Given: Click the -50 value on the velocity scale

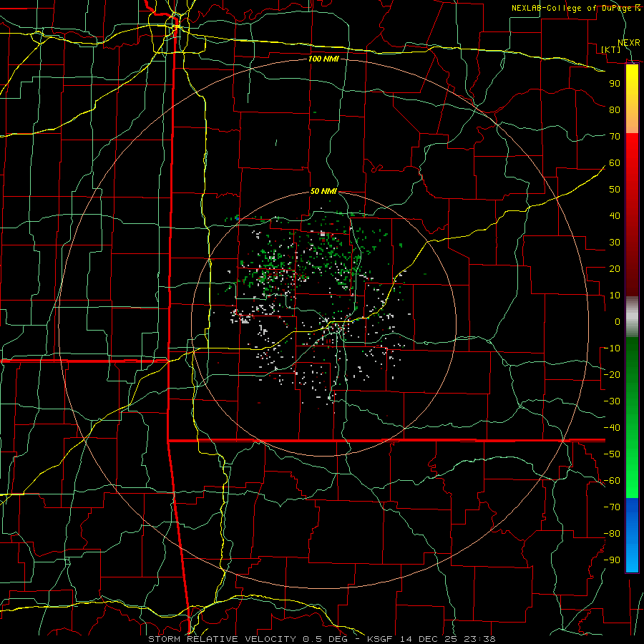Looking at the screenshot, I should pyautogui.click(x=612, y=454).
